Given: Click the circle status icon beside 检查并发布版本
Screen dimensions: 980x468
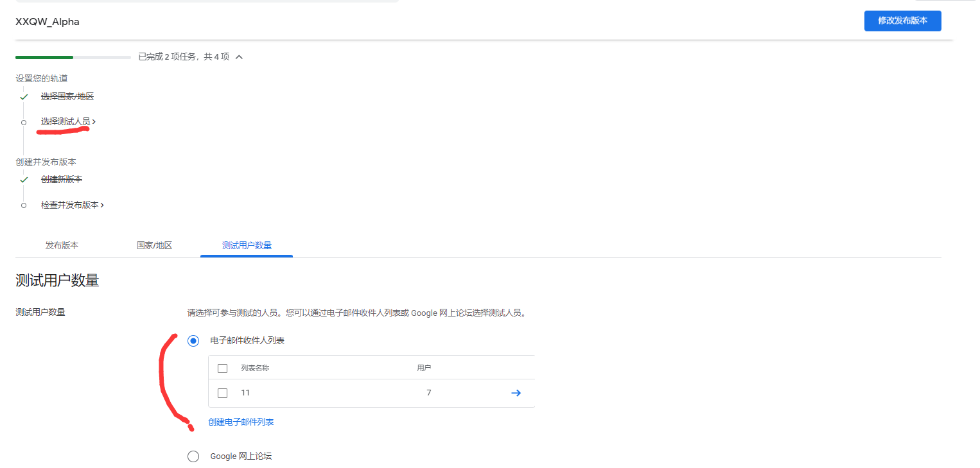Looking at the screenshot, I should [x=24, y=204].
